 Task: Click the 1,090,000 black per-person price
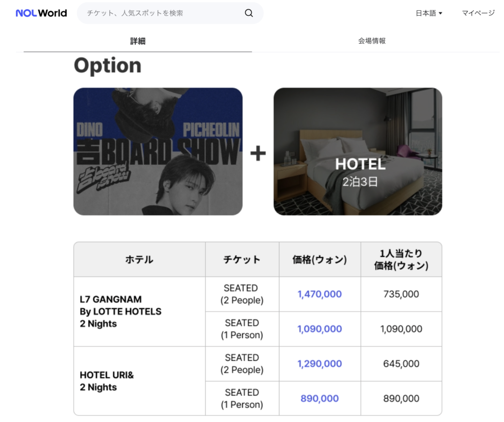(401, 329)
